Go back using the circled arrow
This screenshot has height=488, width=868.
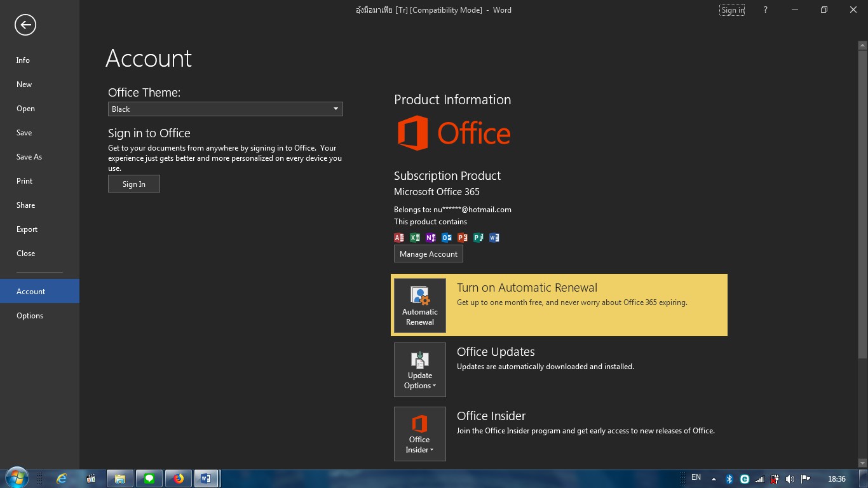(x=25, y=25)
